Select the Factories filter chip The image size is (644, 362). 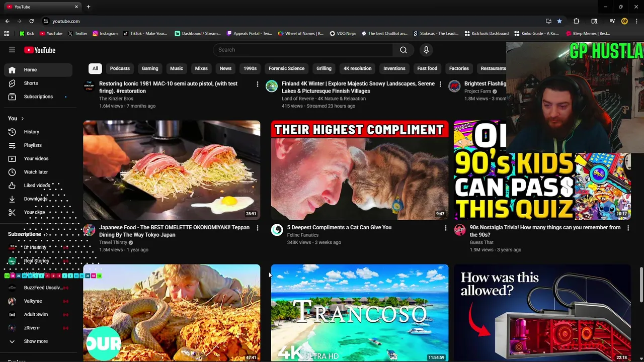pyautogui.click(x=459, y=68)
